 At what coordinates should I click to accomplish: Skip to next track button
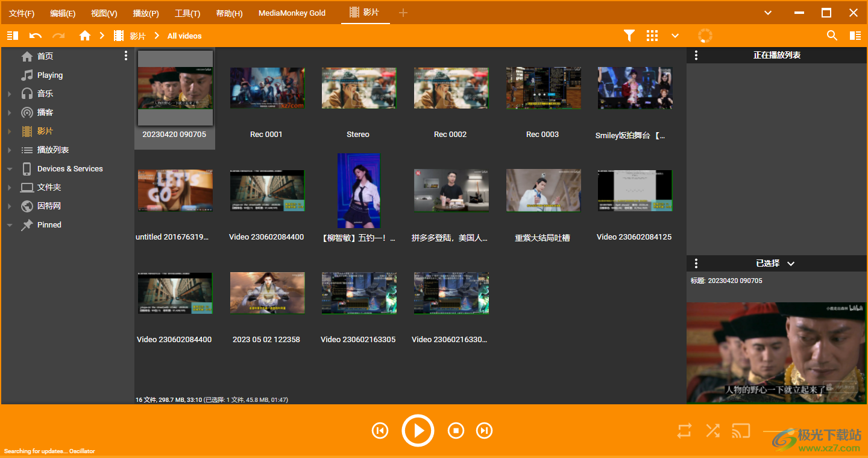point(484,430)
